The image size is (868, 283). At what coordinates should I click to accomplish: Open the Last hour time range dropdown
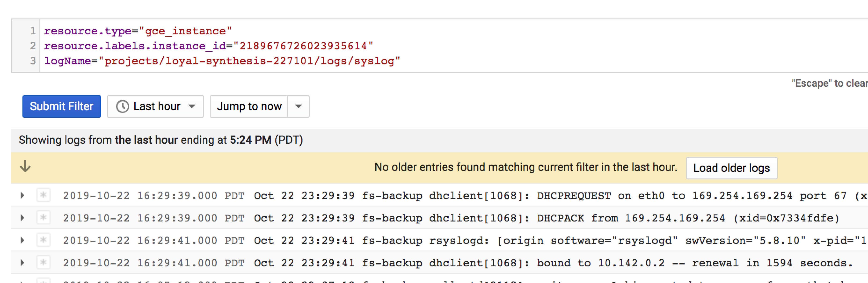[155, 106]
